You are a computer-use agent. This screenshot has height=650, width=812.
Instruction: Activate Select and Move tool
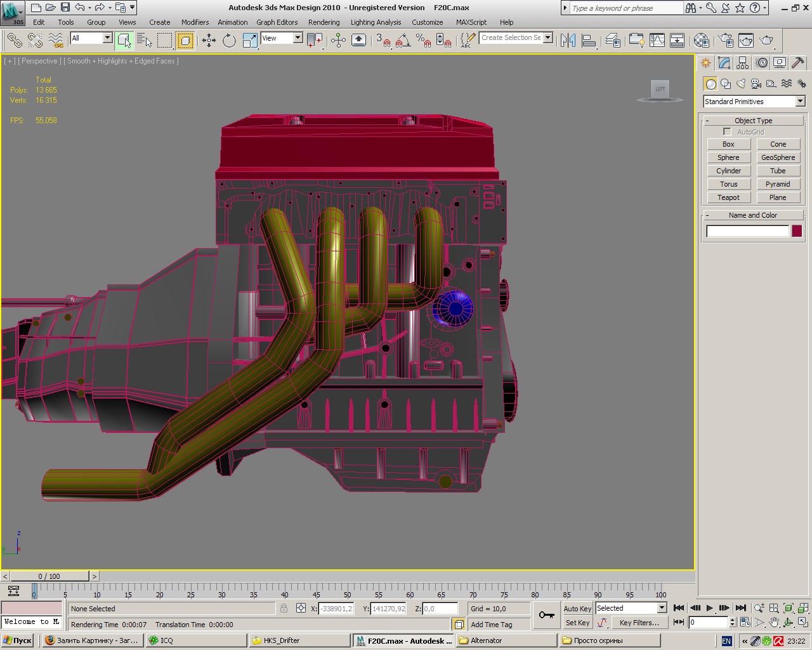209,41
